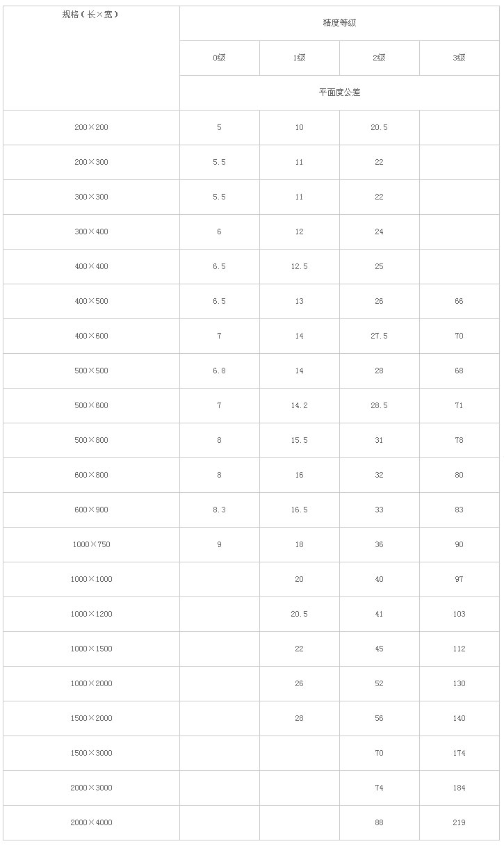The image size is (504, 853).
Task: Click the 1000×750 row label
Action: [91, 545]
